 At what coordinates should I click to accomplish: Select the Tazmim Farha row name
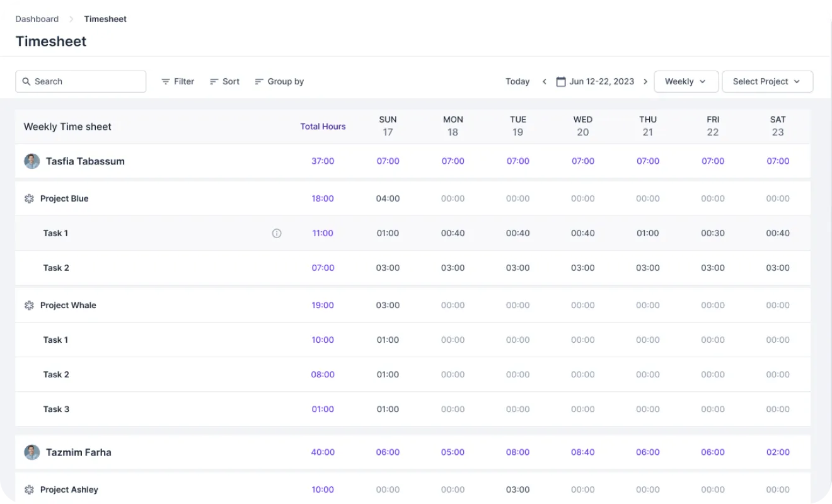click(x=79, y=452)
